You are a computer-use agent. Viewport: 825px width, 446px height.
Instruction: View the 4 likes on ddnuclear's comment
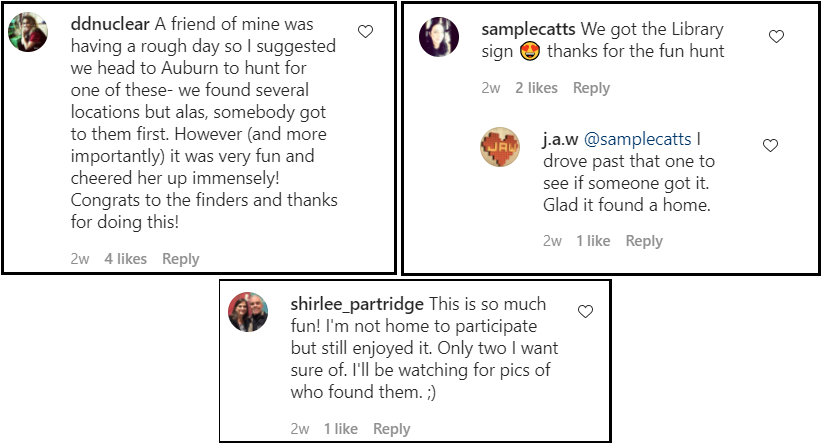(x=126, y=259)
